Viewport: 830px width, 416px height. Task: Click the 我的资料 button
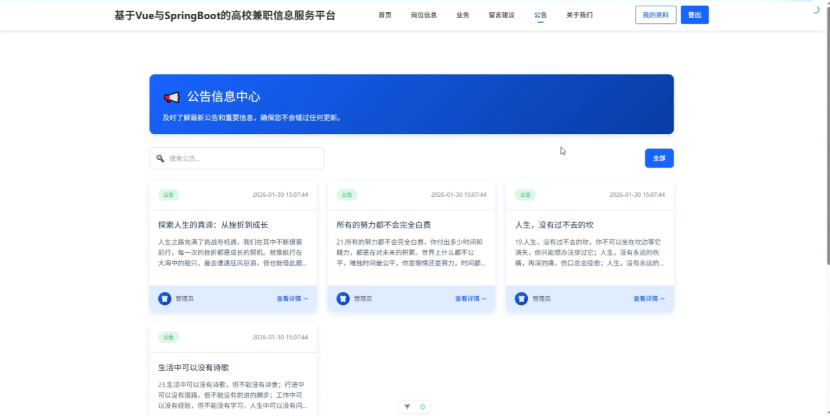[655, 15]
